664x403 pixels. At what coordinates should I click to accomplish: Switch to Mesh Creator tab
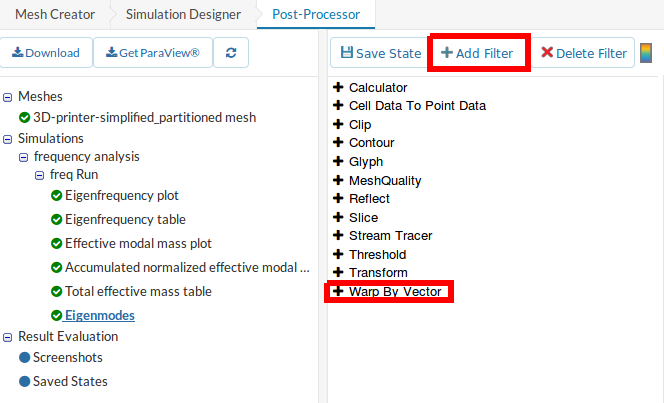[x=54, y=14]
